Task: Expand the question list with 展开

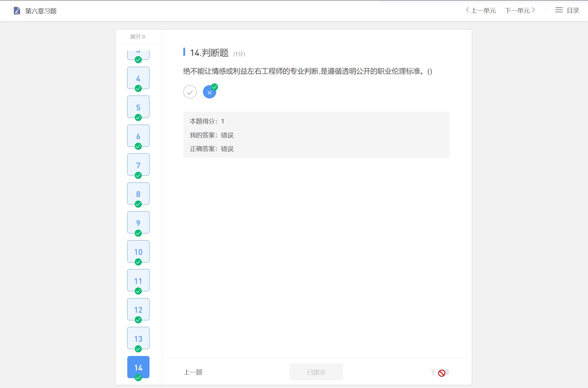Action: point(138,37)
